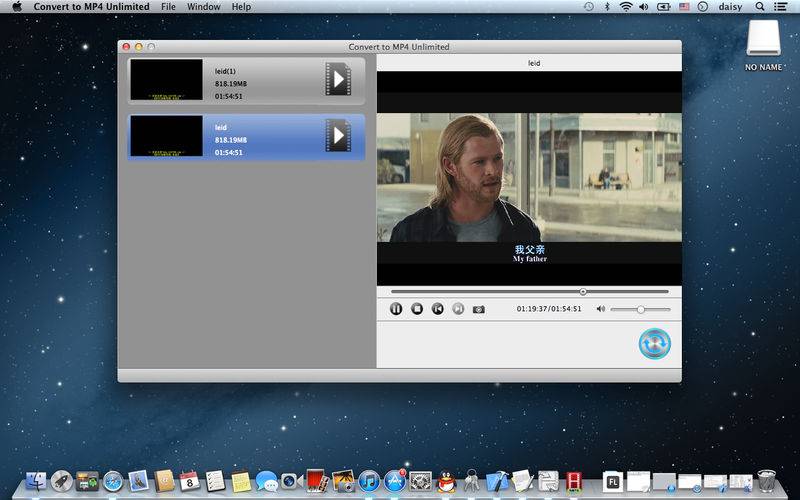Select the leid(1) video thumbnail
The image size is (800, 500).
(x=166, y=80)
